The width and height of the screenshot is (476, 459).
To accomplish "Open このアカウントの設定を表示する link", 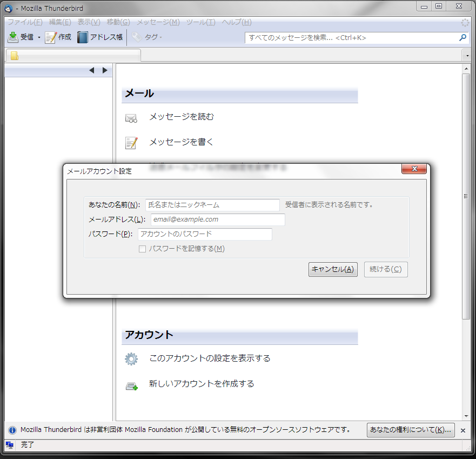I will 210,358.
